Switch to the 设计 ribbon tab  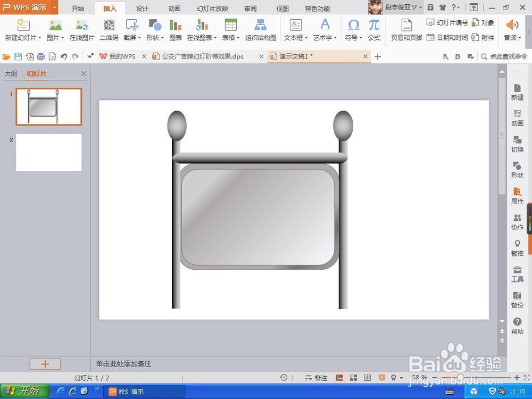pos(142,9)
